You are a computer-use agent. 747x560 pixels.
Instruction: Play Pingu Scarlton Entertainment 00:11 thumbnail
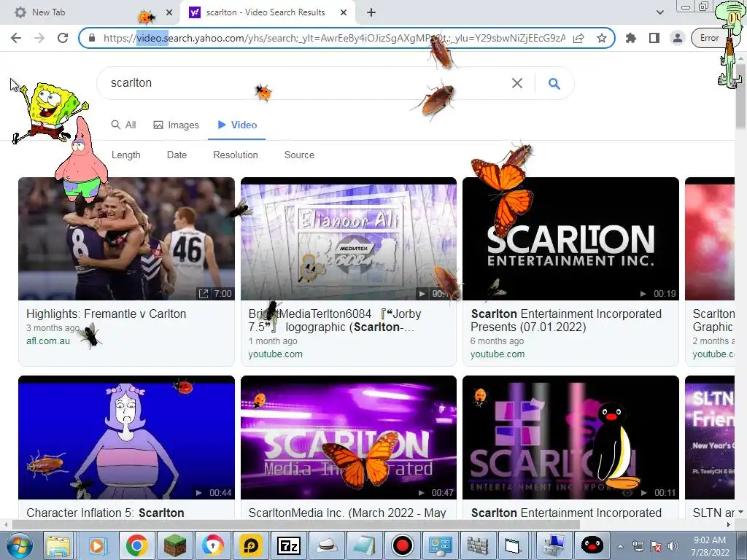(570, 437)
